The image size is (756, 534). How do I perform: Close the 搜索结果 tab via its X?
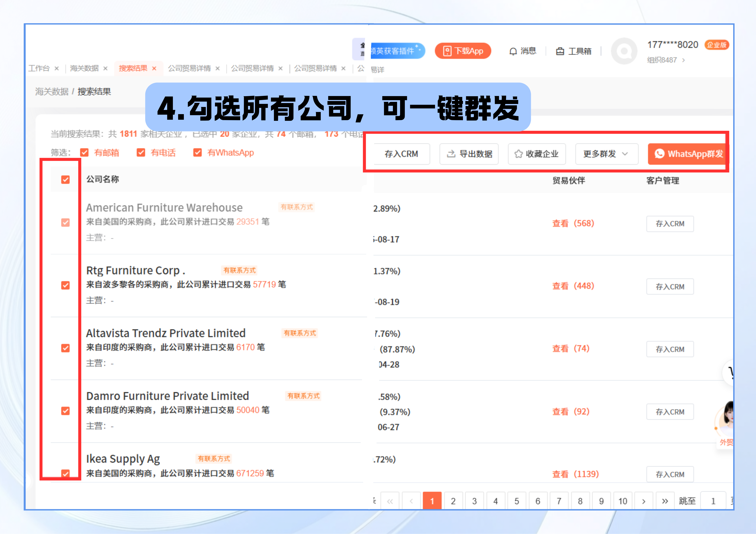coord(154,68)
